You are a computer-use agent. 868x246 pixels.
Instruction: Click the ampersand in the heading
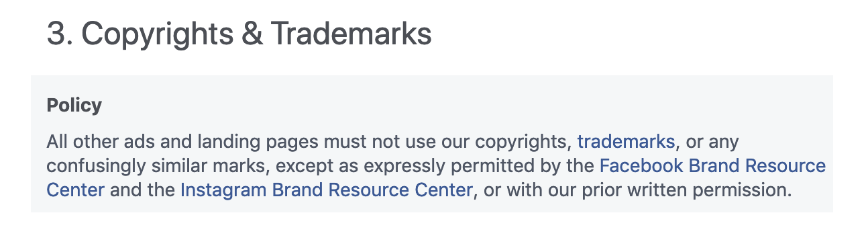coord(252,34)
